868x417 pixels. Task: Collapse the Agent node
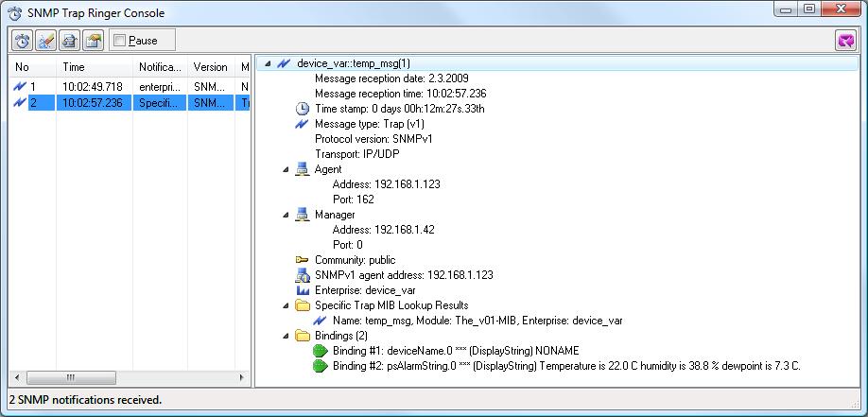pyautogui.click(x=286, y=169)
